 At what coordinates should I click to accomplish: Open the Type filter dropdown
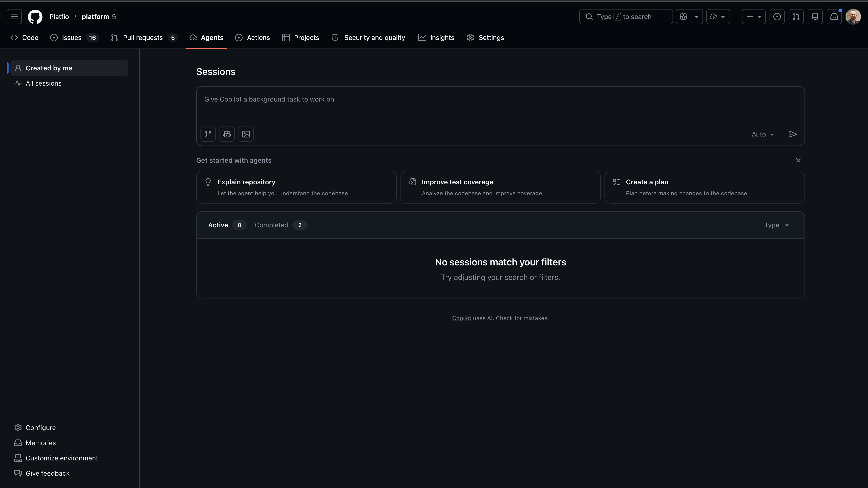tap(776, 225)
